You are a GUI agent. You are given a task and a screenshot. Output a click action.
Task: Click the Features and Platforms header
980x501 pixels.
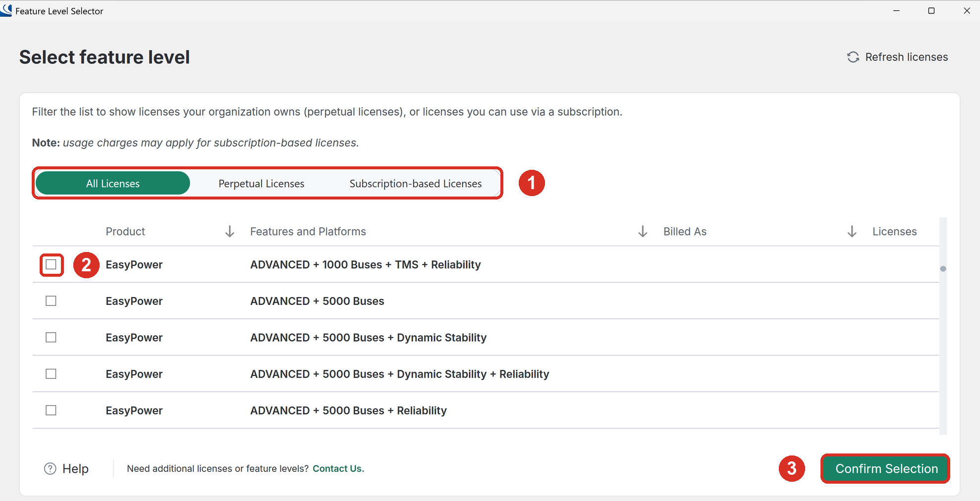coord(308,231)
